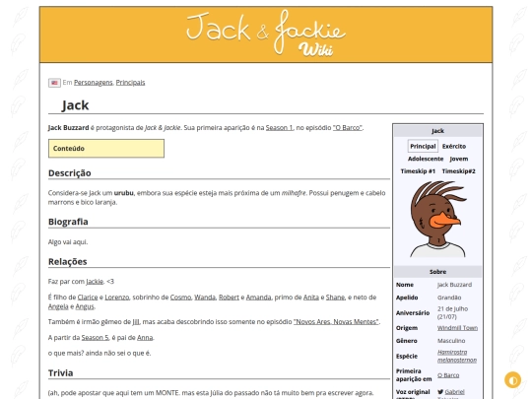Open Gabriel voice actor link
532x399 pixels.
(x=455, y=392)
